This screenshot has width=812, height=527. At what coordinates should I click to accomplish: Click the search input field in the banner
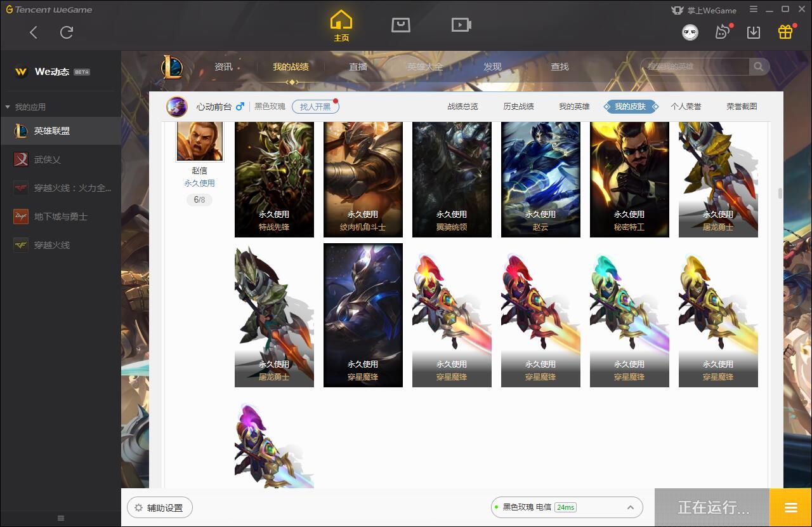695,67
